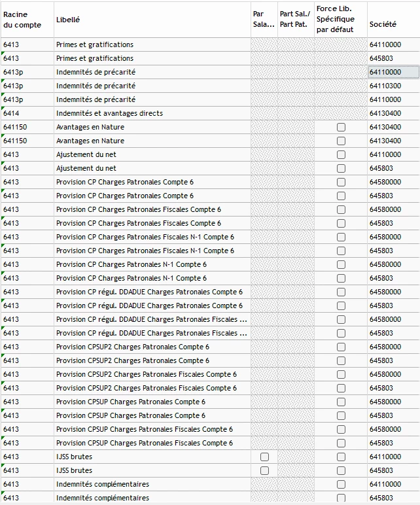Image resolution: width=420 pixels, height=505 pixels.
Task: Tick Par Sala checkbox for IJSS brutes 64110000
Action: pyautogui.click(x=264, y=457)
